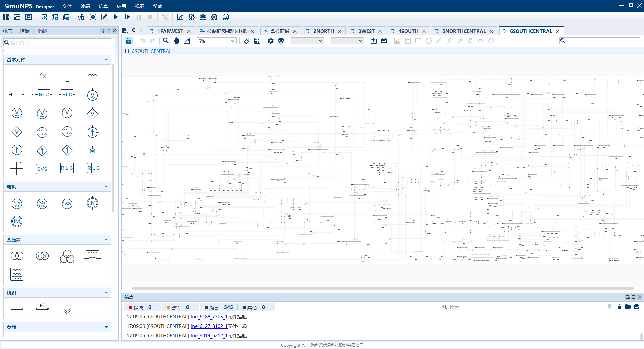Click the component search field 查找内容
The width and height of the screenshot is (644, 349).
pos(57,42)
